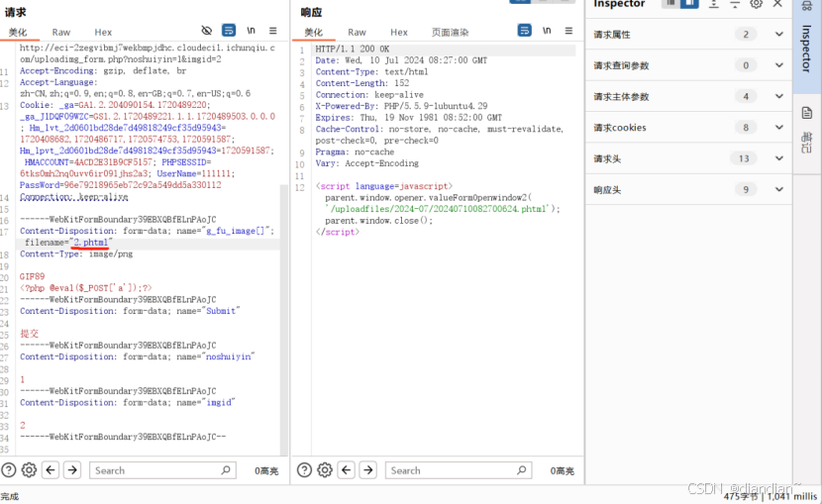Open response panel hamburger options menu
Image resolution: width=822 pixels, height=504 pixels.
[x=568, y=31]
